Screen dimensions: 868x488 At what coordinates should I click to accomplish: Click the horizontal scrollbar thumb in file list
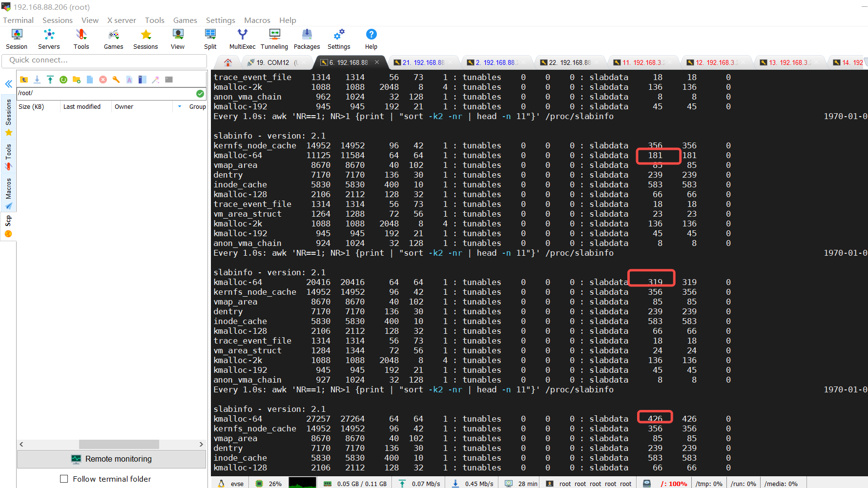119,444
